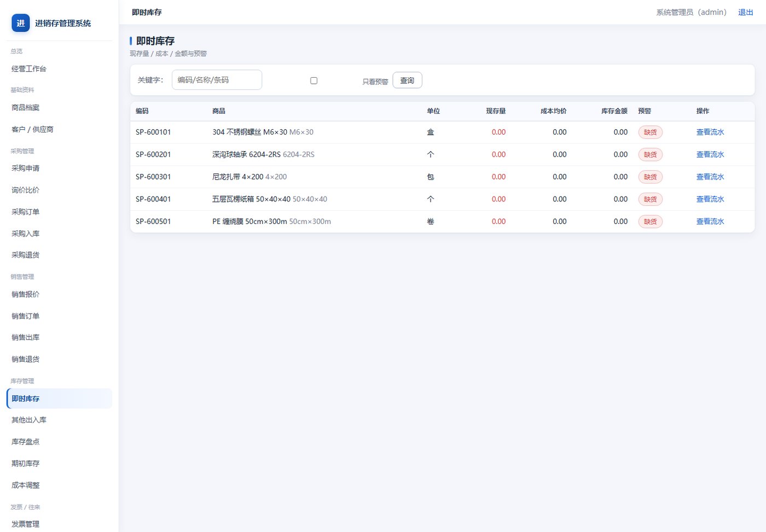This screenshot has height=532, width=766.
Task: Open 采购订单 menu item
Action: [59, 212]
